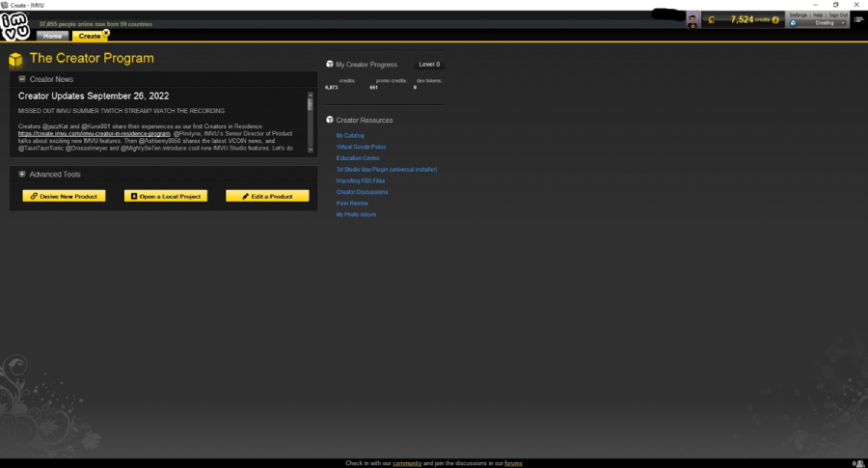868x468 pixels.
Task: Open the Virtual Goods Policy link
Action: (361, 147)
